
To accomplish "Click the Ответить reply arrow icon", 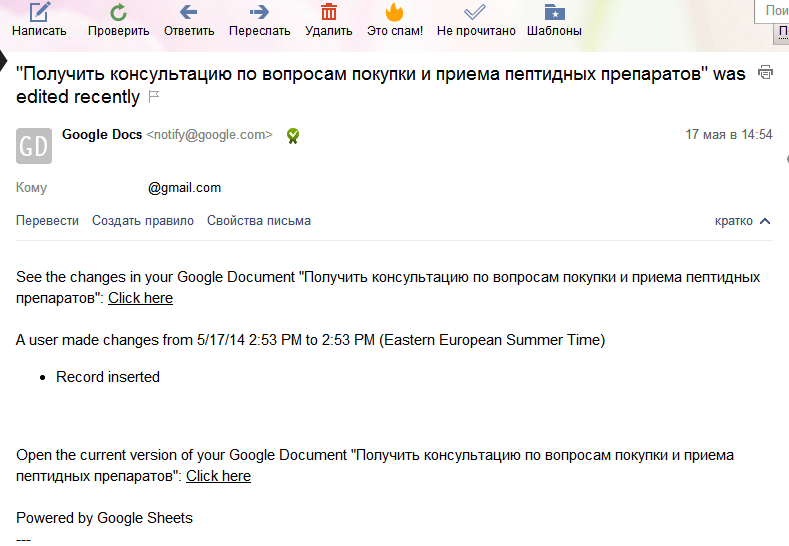I will point(189,12).
